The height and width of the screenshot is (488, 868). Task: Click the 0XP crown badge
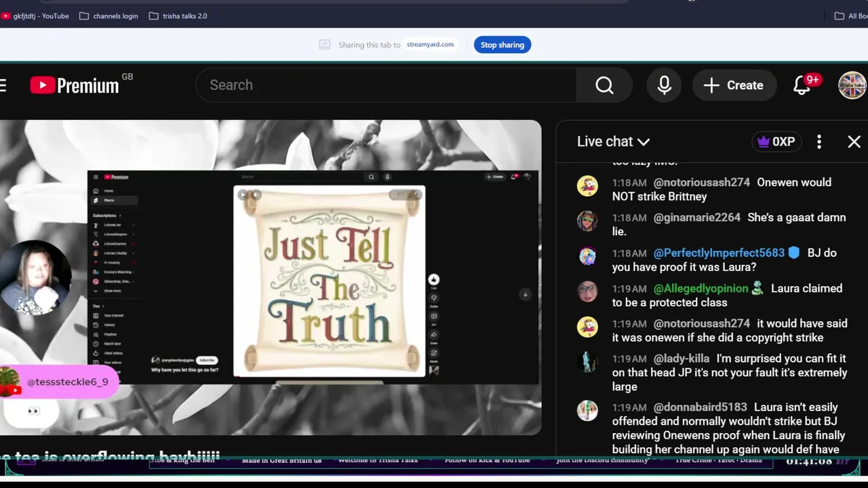[x=776, y=142]
